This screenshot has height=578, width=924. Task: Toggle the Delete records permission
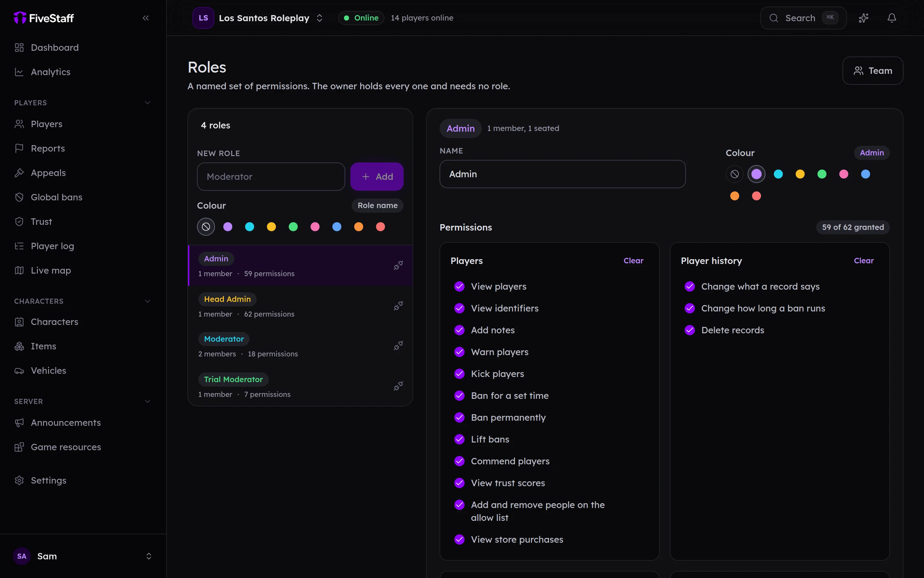[x=689, y=330]
